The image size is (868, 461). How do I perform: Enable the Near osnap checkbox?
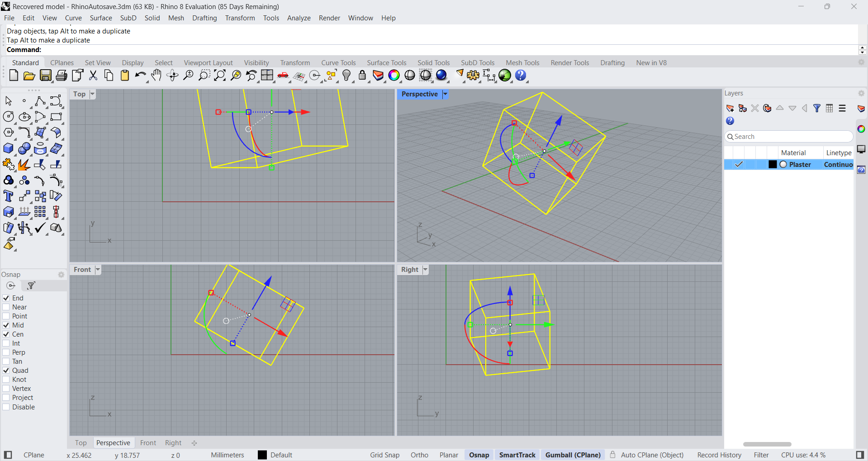coord(6,307)
